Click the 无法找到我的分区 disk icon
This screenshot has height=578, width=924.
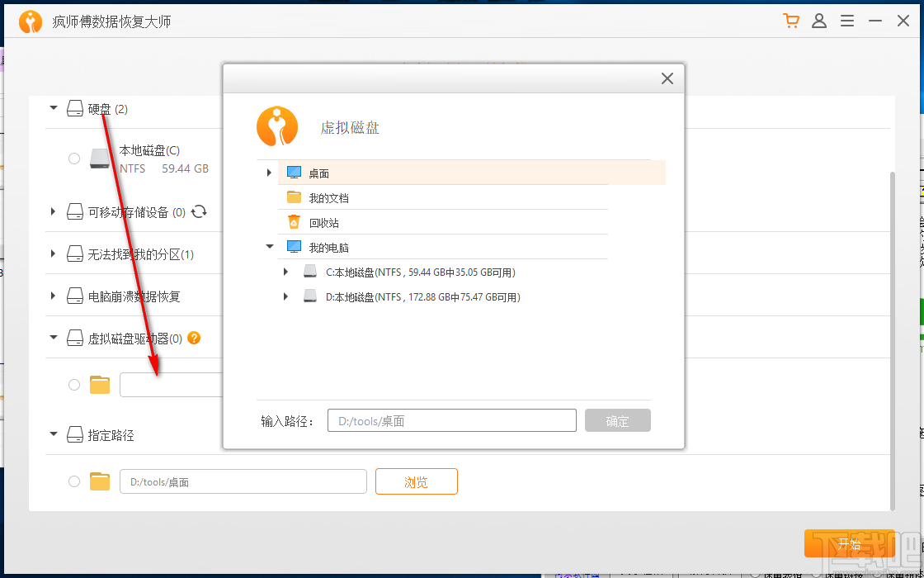point(75,253)
